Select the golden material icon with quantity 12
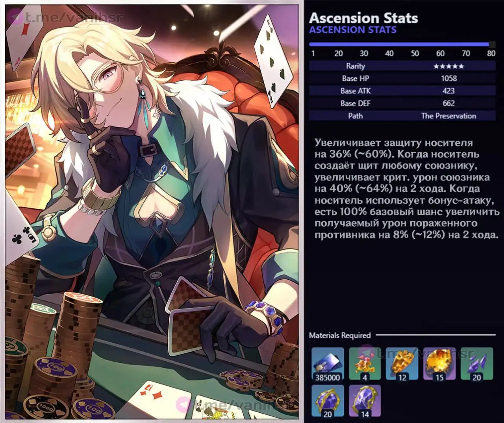The height and width of the screenshot is (423, 504). point(402,364)
